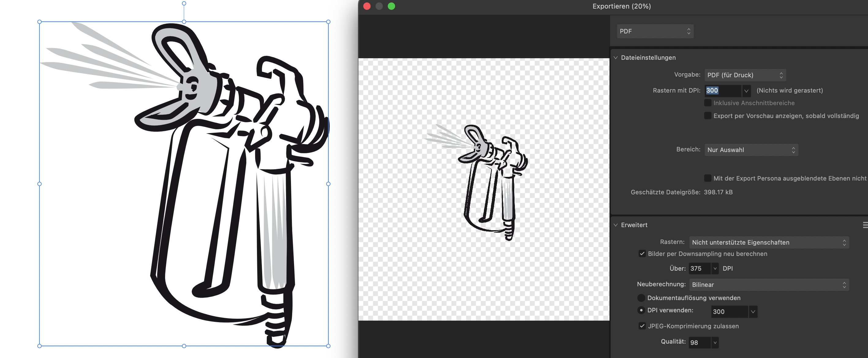The width and height of the screenshot is (868, 358).
Task: Click the Exportieren (20%) window title
Action: [x=622, y=6]
